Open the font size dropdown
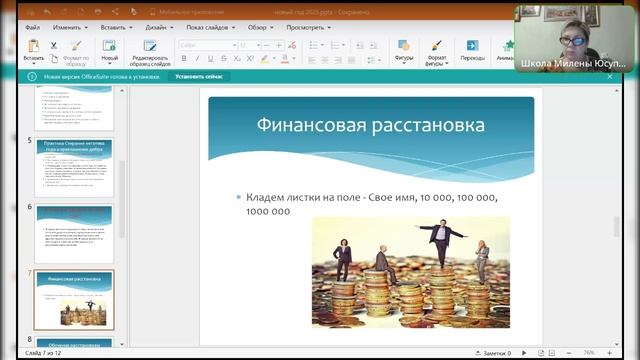Screen dimensions: 640x360 tap(258, 45)
